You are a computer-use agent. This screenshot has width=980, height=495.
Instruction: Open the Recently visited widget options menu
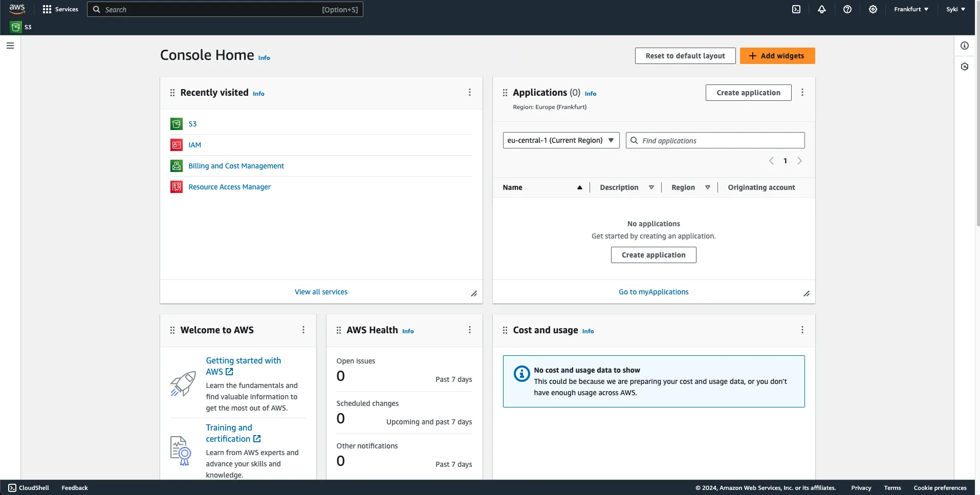(x=470, y=92)
